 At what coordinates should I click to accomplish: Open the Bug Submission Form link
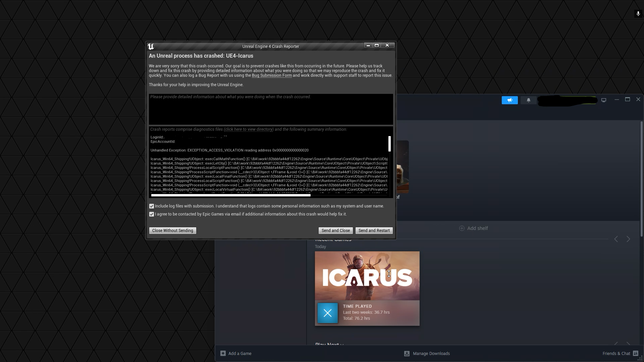click(272, 75)
